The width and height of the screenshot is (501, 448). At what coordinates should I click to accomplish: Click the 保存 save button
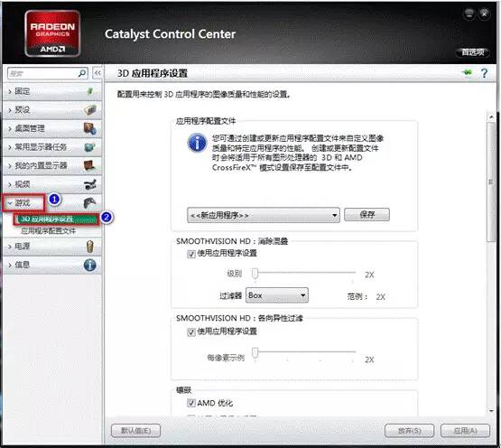coord(366,215)
